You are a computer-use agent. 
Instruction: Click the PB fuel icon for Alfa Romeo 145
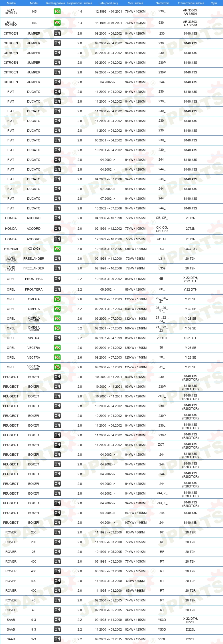pos(57,11)
